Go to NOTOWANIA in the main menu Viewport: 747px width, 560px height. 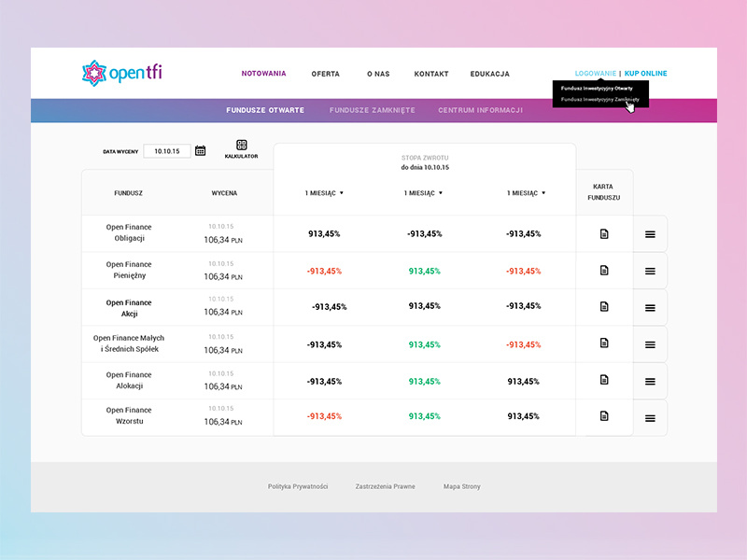click(x=263, y=74)
